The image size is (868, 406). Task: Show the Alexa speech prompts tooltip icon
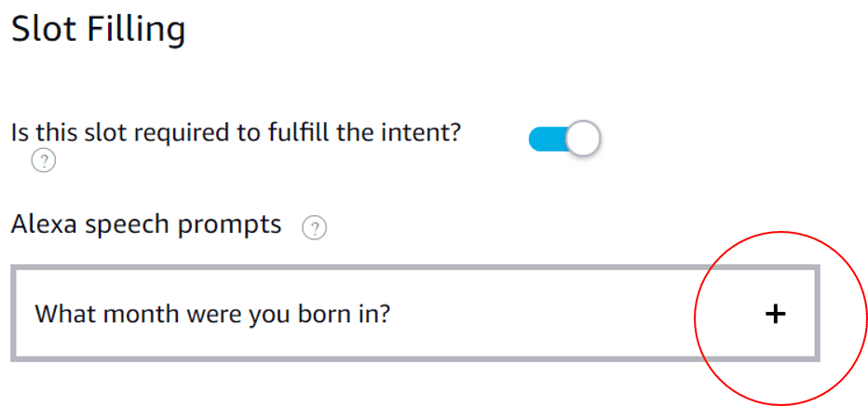tap(316, 227)
